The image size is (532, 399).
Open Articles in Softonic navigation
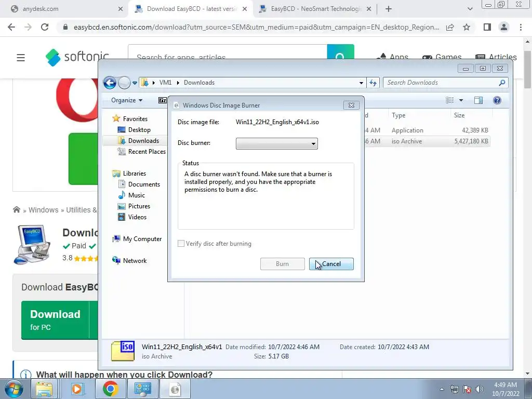(496, 57)
